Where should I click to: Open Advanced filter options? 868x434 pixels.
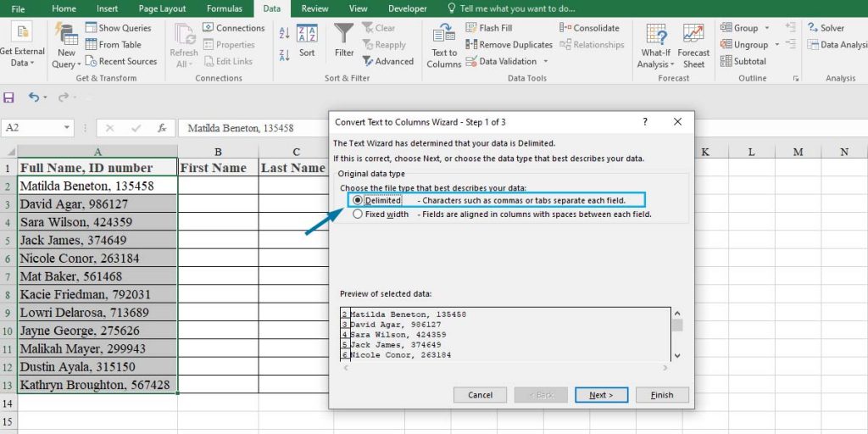pyautogui.click(x=388, y=61)
